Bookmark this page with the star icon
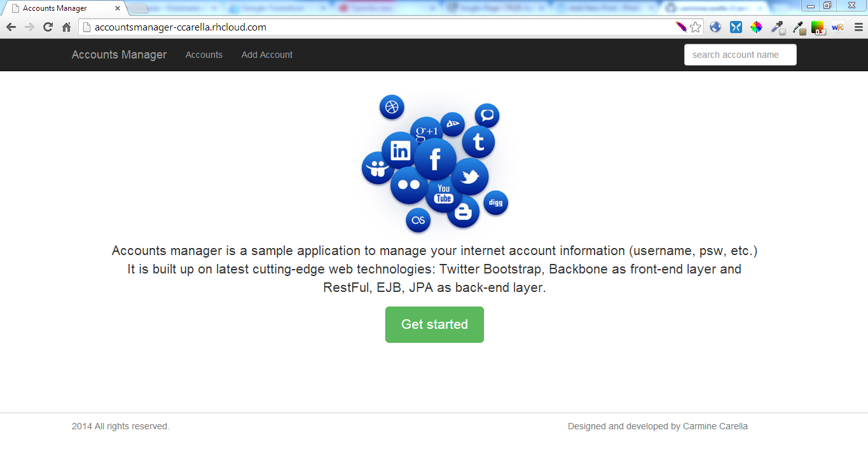This screenshot has height=463, width=868. (695, 27)
